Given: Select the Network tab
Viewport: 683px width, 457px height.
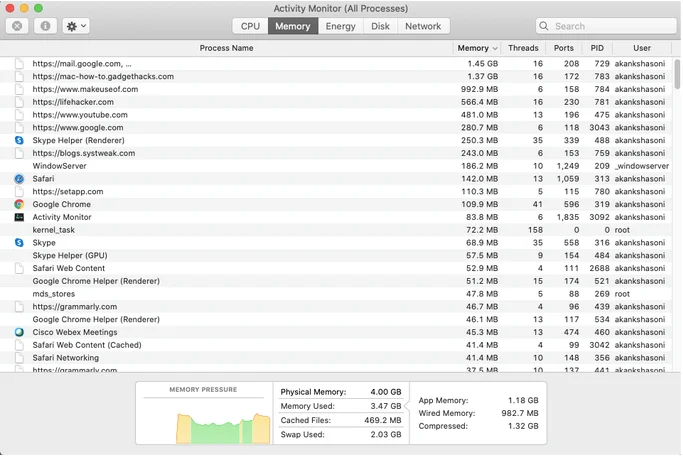Looking at the screenshot, I should pyautogui.click(x=422, y=26).
